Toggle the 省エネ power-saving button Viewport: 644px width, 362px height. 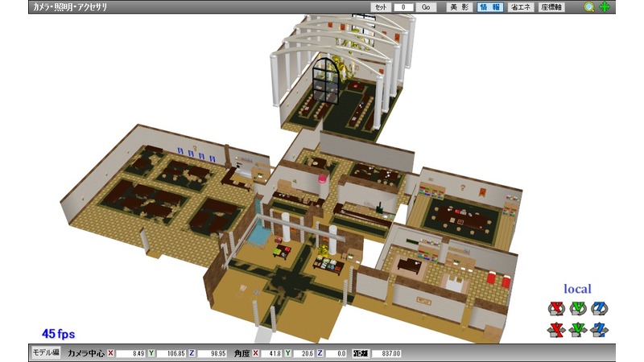521,7
